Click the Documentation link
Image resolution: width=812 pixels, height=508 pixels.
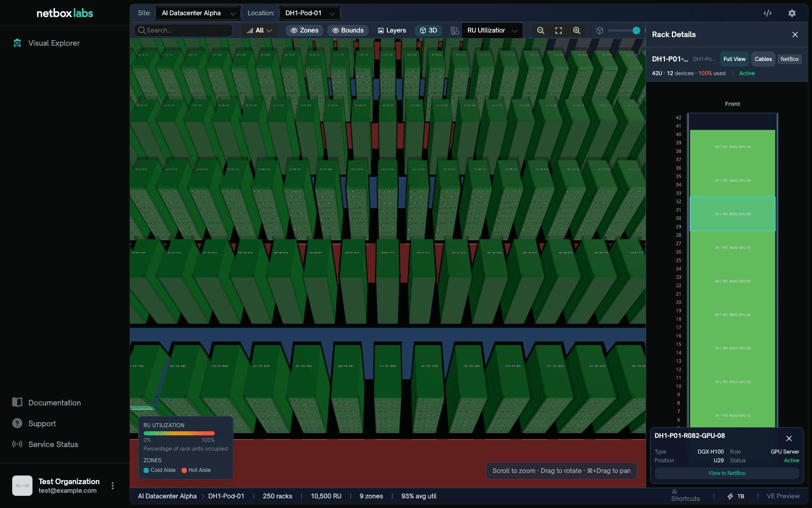(54, 403)
